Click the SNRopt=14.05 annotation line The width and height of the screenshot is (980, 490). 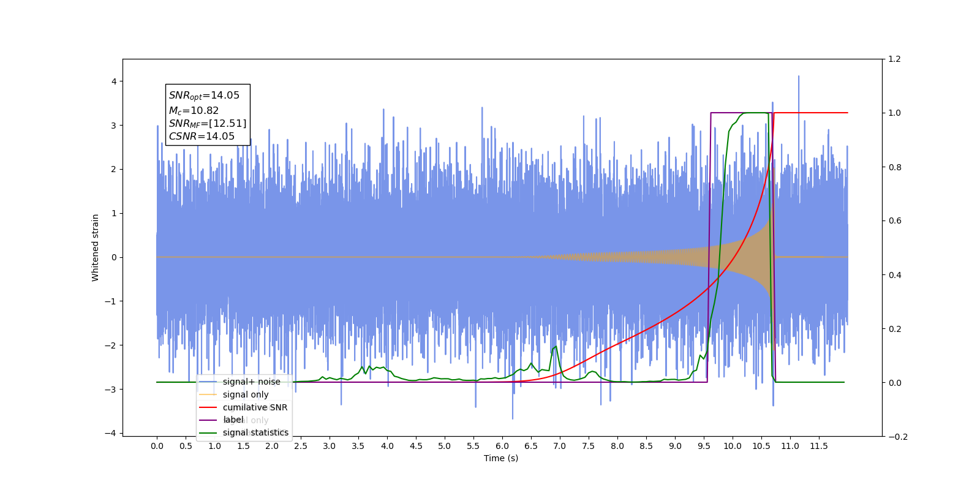pyautogui.click(x=204, y=96)
